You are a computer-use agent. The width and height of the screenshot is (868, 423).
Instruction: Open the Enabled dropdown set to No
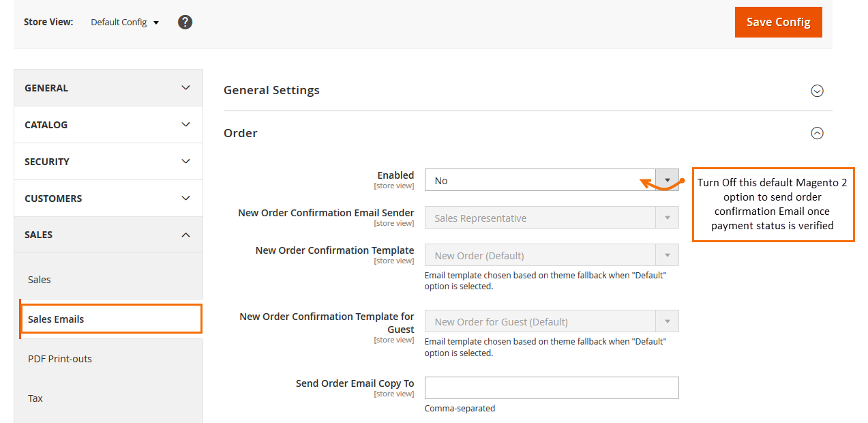[551, 180]
